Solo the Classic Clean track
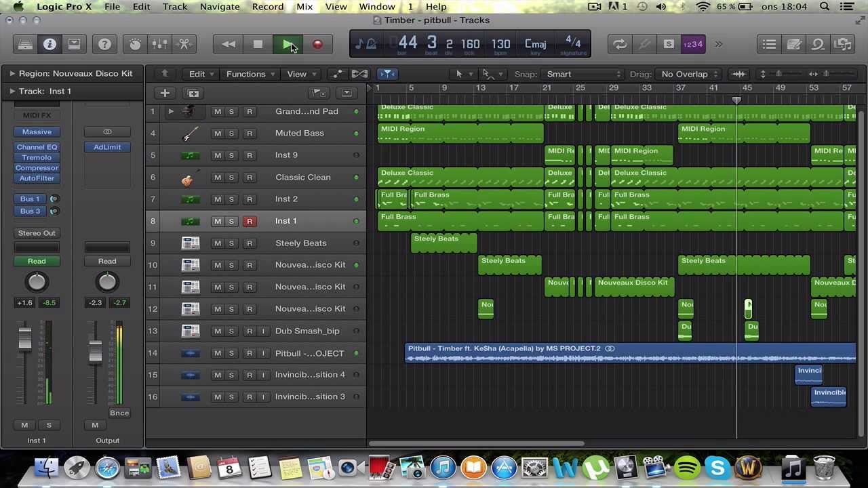The image size is (868, 488). (x=231, y=178)
